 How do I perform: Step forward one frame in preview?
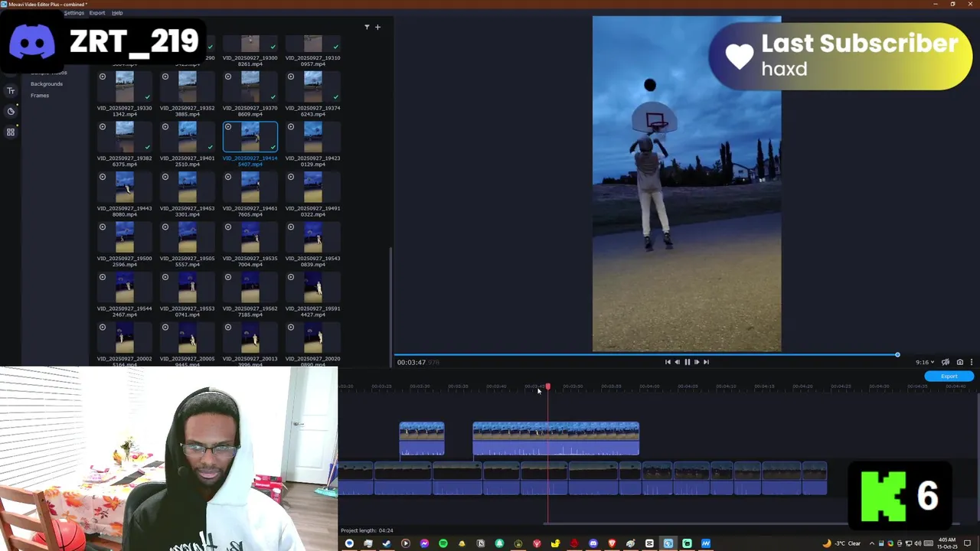click(696, 362)
